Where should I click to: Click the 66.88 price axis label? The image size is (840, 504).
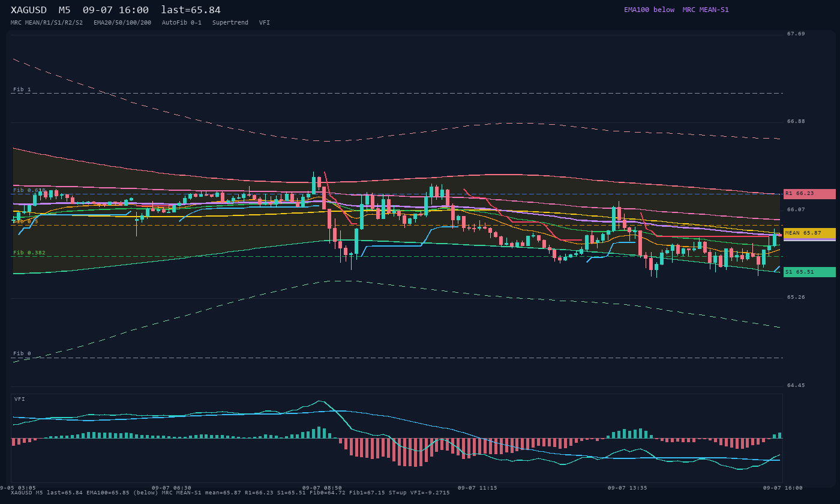tap(796, 121)
